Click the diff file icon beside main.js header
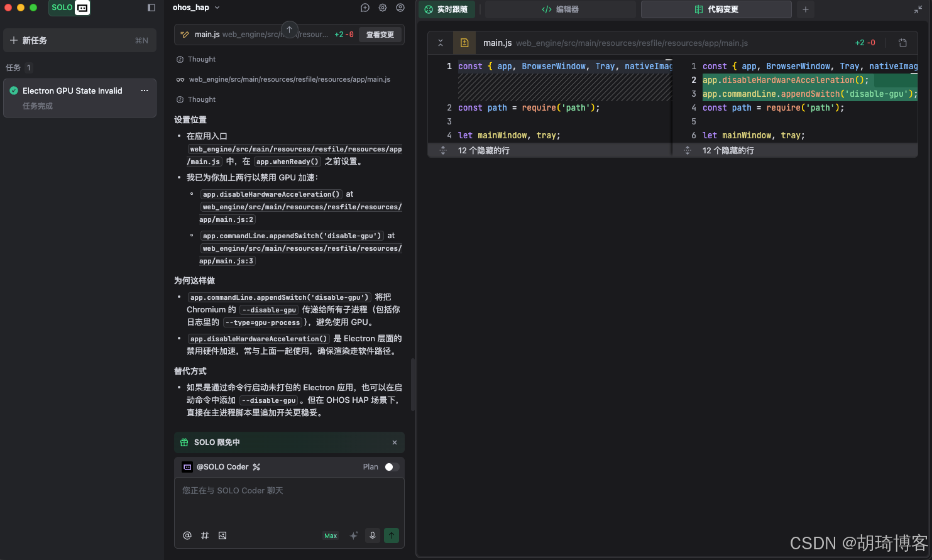This screenshot has height=560, width=932. click(x=464, y=43)
